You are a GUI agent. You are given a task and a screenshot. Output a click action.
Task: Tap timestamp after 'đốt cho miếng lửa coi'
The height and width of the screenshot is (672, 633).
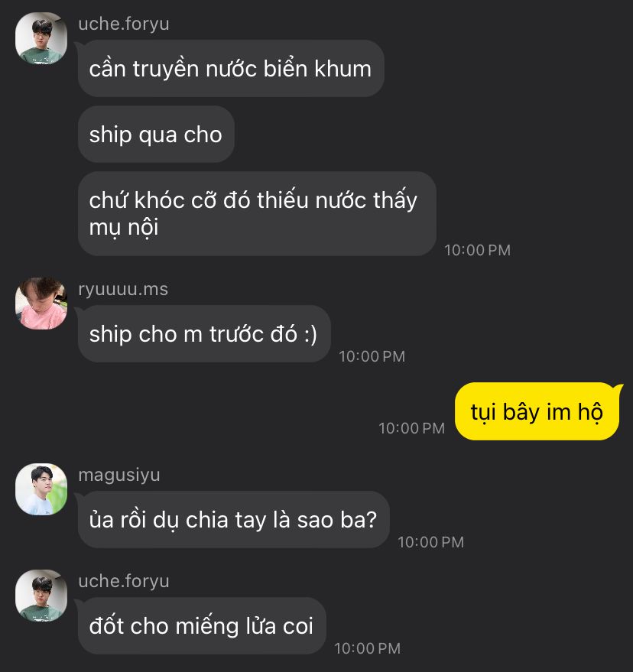[x=367, y=648]
